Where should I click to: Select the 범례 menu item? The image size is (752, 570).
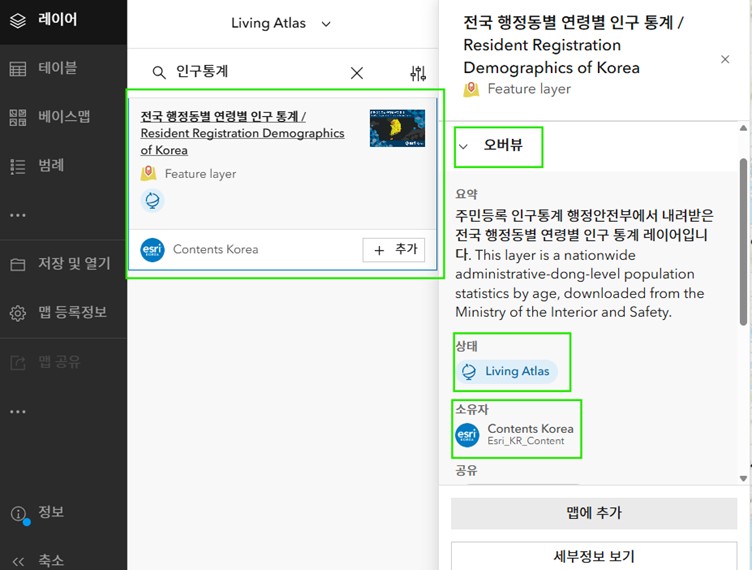(x=63, y=166)
